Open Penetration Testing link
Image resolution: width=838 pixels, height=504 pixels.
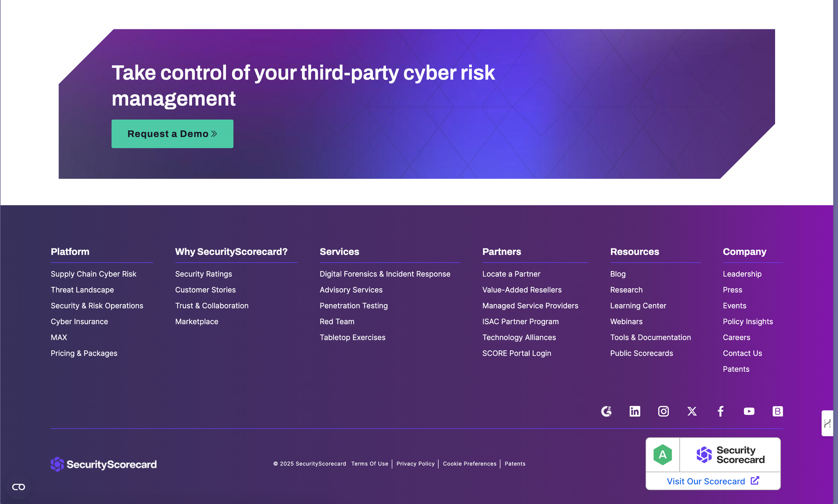click(354, 306)
